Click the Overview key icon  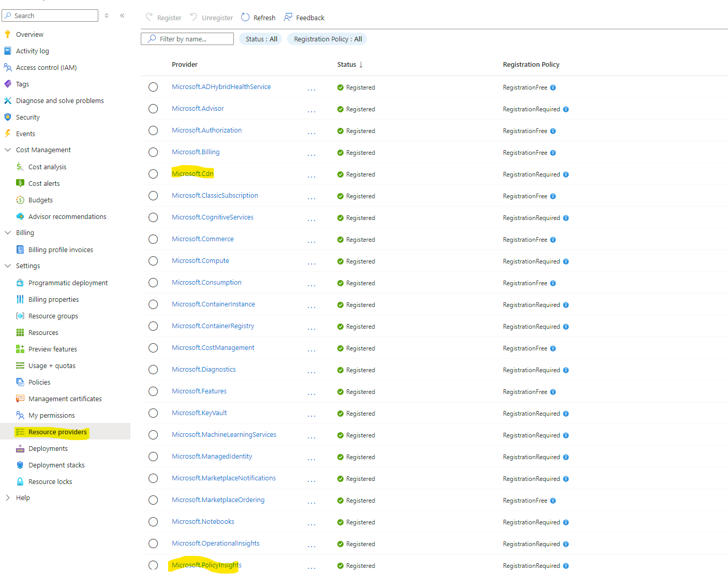click(7, 34)
